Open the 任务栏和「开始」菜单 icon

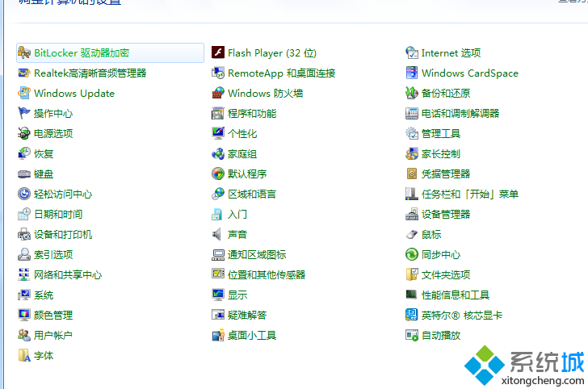coord(412,194)
